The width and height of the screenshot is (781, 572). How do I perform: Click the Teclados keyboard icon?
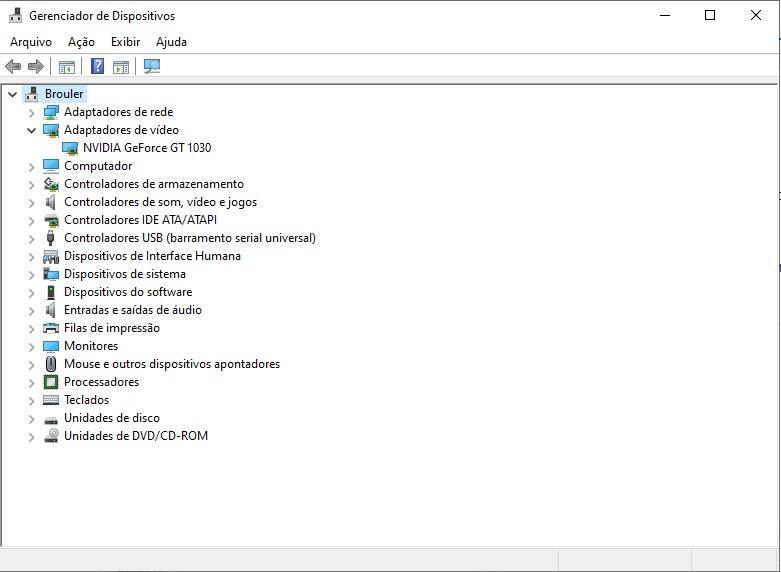click(x=51, y=400)
